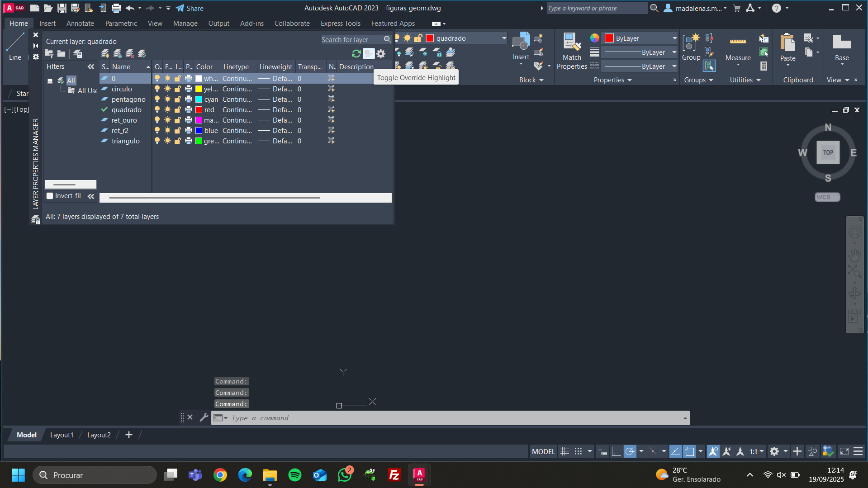This screenshot has height=488, width=868.
Task: Click the New Property Filter icon
Action: [x=49, y=54]
